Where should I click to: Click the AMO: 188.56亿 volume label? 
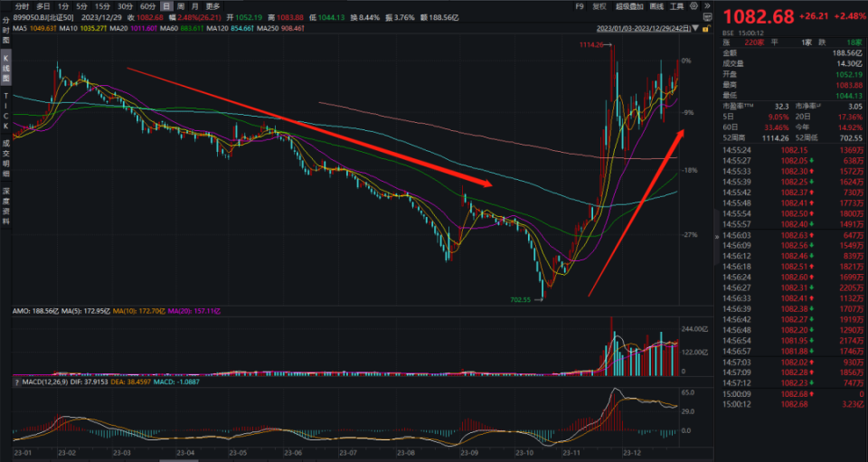(35, 312)
